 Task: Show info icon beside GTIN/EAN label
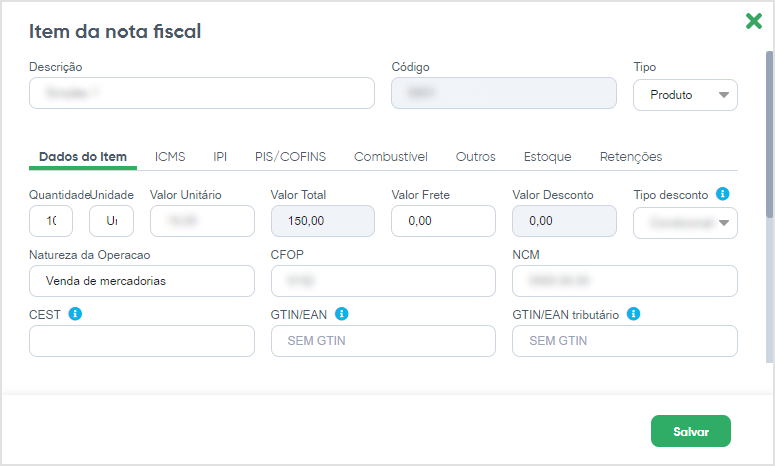point(342,314)
